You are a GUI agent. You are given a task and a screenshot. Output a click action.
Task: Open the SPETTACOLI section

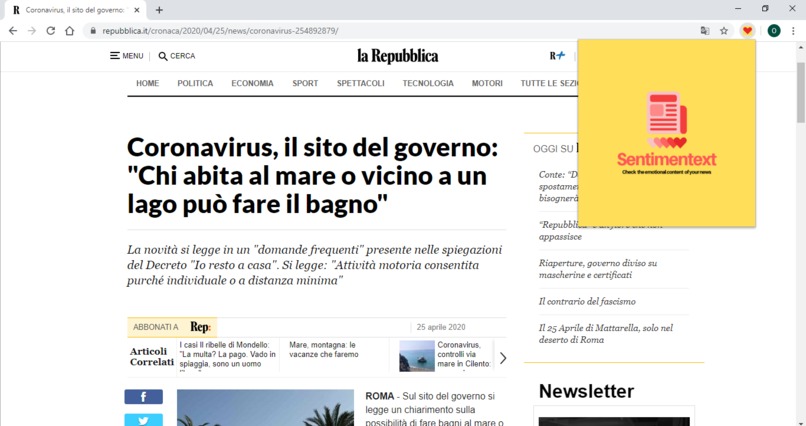(360, 83)
